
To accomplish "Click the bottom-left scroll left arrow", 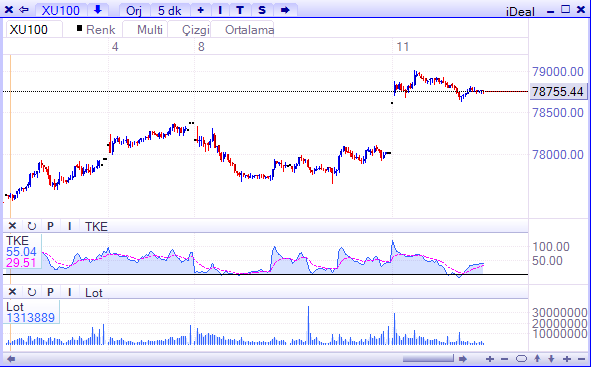I will 11,359.
